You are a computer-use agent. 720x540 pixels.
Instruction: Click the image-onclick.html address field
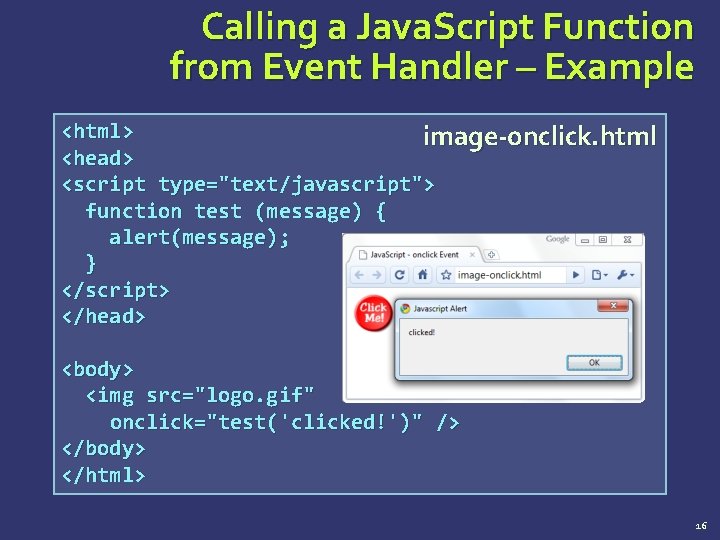click(511, 275)
